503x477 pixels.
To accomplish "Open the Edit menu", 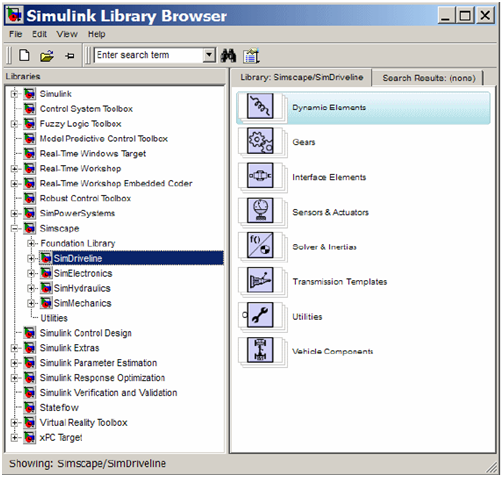I will pos(39,34).
